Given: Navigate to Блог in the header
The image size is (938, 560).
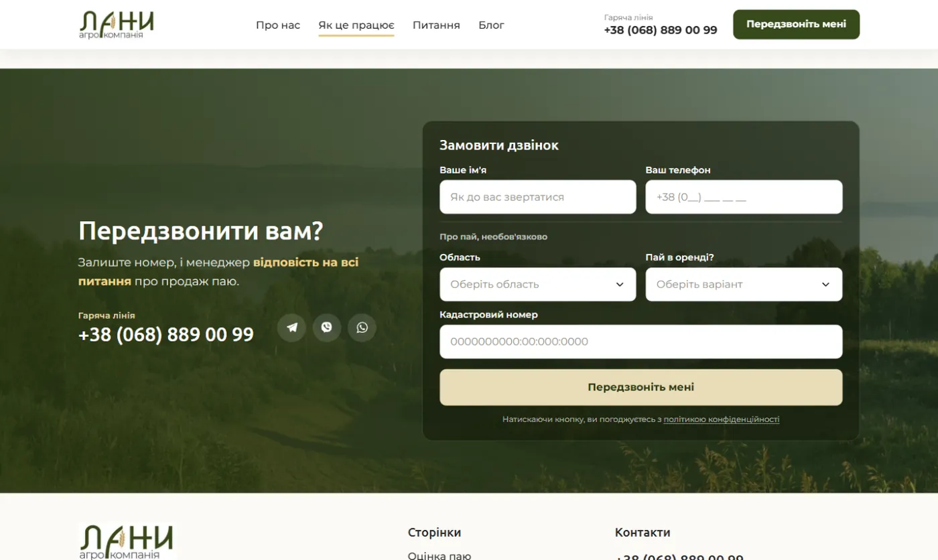Looking at the screenshot, I should click(491, 25).
